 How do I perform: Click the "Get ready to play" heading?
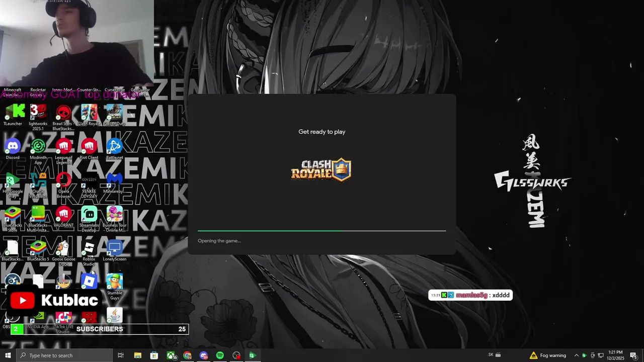322,132
